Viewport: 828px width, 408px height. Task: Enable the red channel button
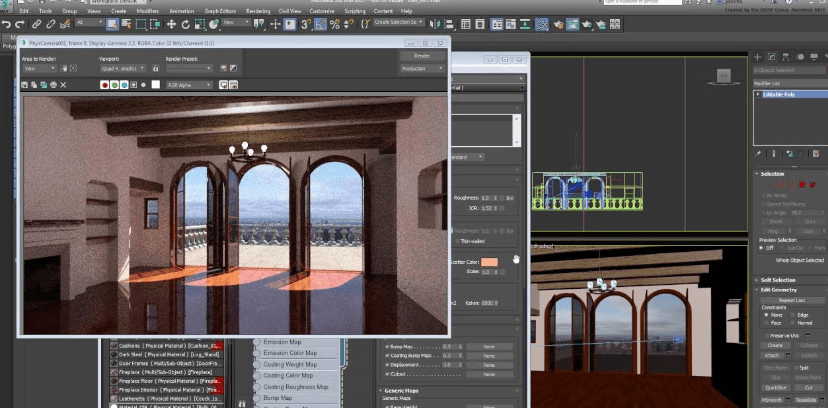104,86
